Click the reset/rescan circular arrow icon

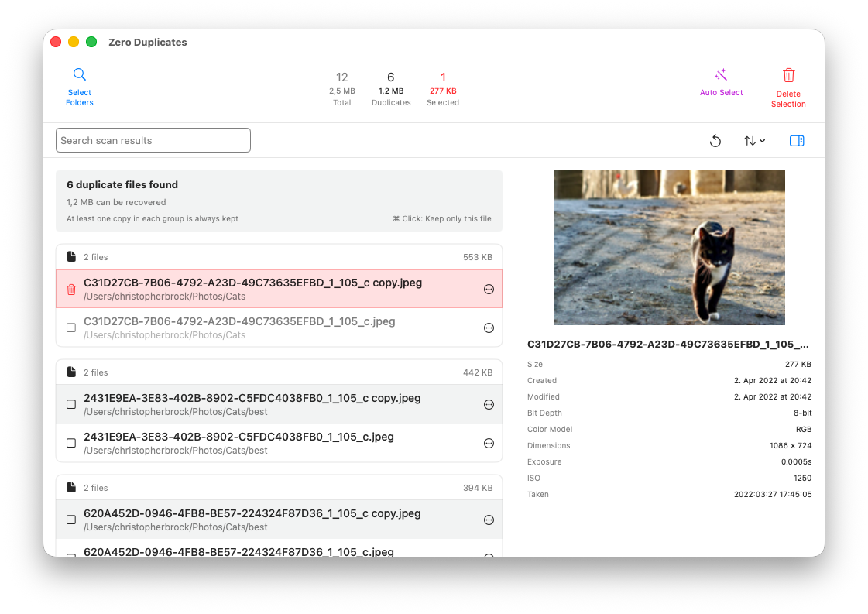coord(715,141)
